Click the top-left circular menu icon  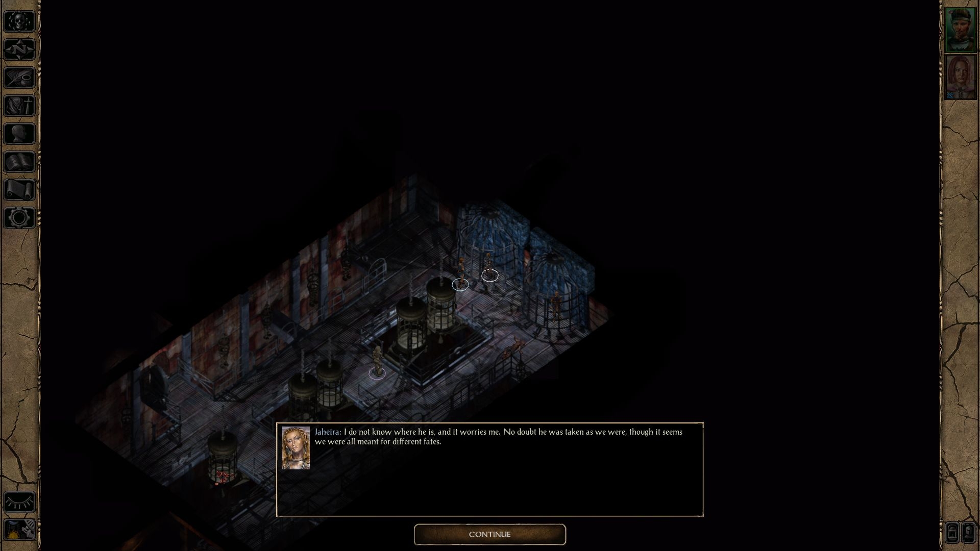tap(19, 20)
